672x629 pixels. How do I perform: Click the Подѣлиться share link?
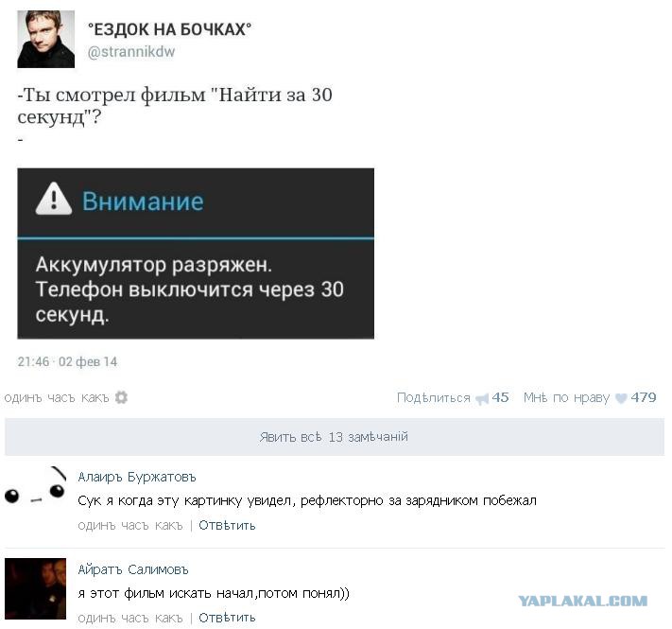pos(433,398)
